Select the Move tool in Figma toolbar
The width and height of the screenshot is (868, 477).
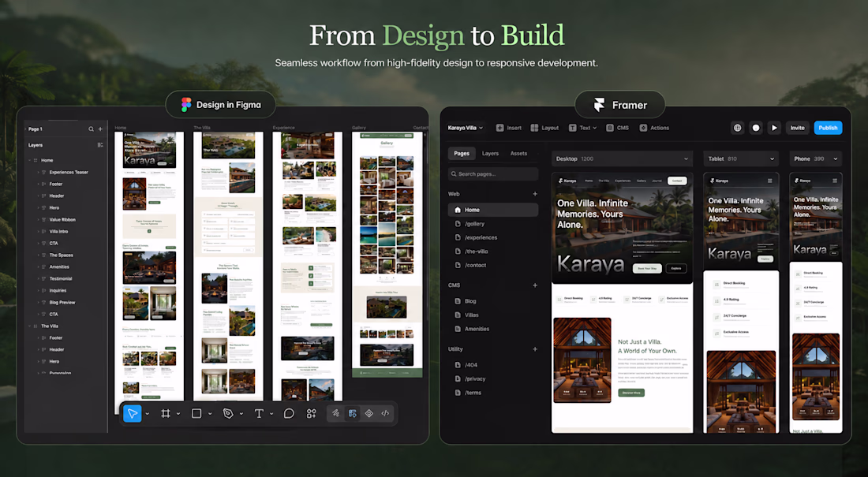point(133,413)
